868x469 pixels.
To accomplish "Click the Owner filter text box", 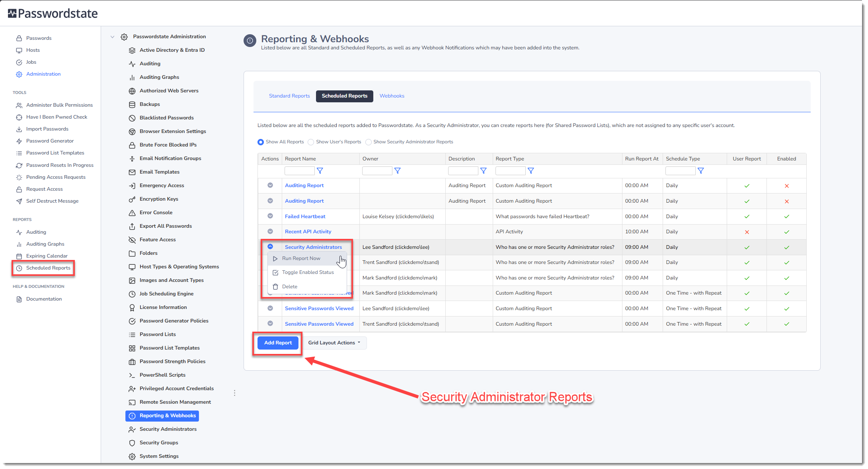I will click(377, 171).
